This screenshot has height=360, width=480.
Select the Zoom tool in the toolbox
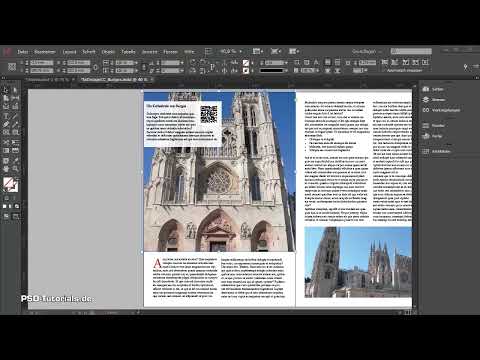[15, 169]
